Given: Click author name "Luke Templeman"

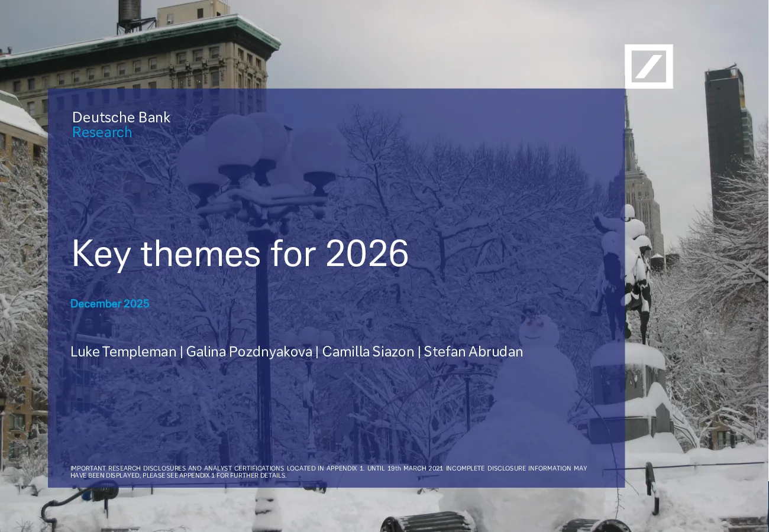Looking at the screenshot, I should click(123, 352).
